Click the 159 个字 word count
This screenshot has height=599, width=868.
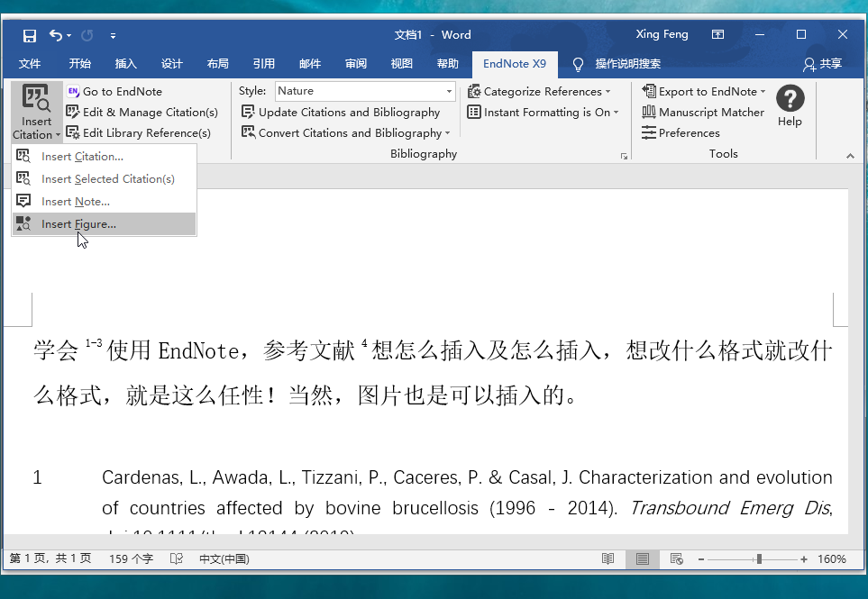click(x=132, y=558)
